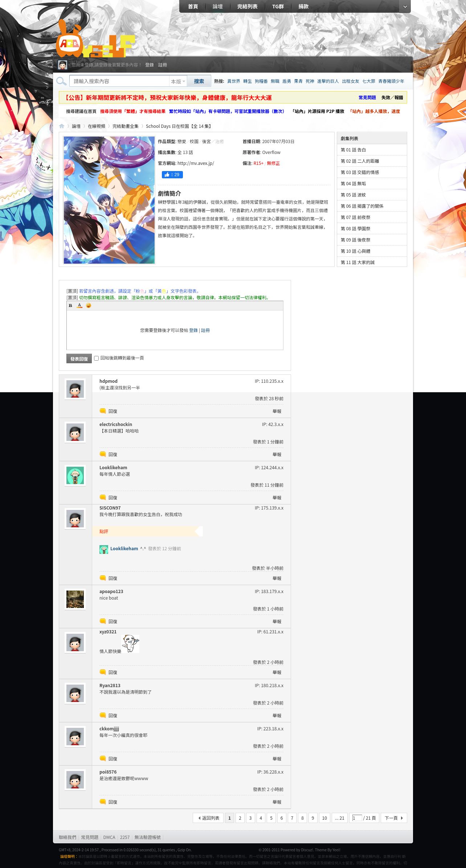Click SISCON97's avatar

click(x=75, y=519)
